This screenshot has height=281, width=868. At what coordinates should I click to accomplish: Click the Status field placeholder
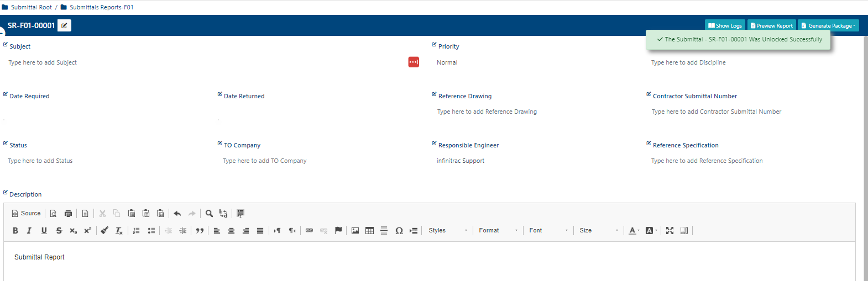click(40, 161)
